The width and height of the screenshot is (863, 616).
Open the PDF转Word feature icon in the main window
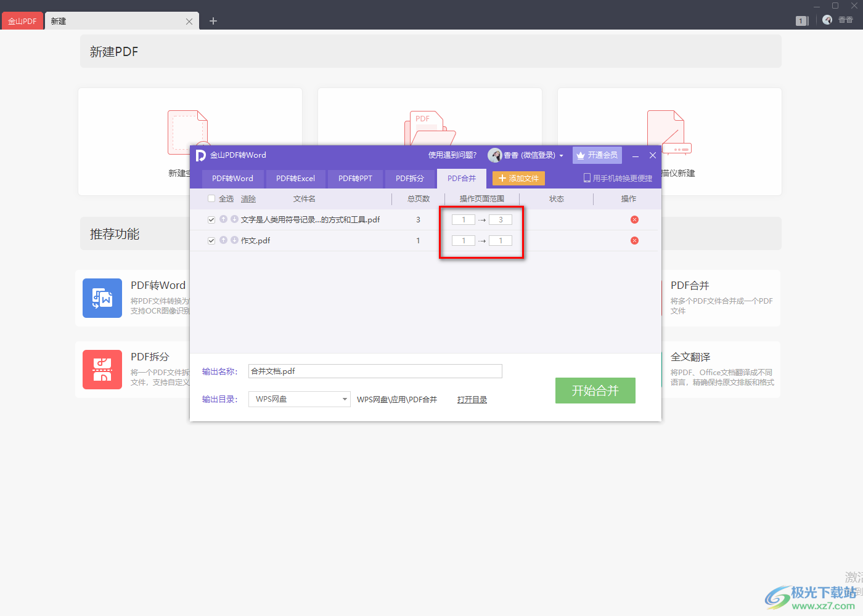click(102, 298)
